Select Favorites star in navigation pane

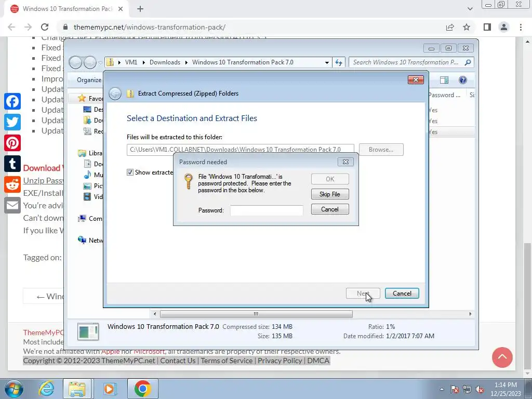[82, 98]
